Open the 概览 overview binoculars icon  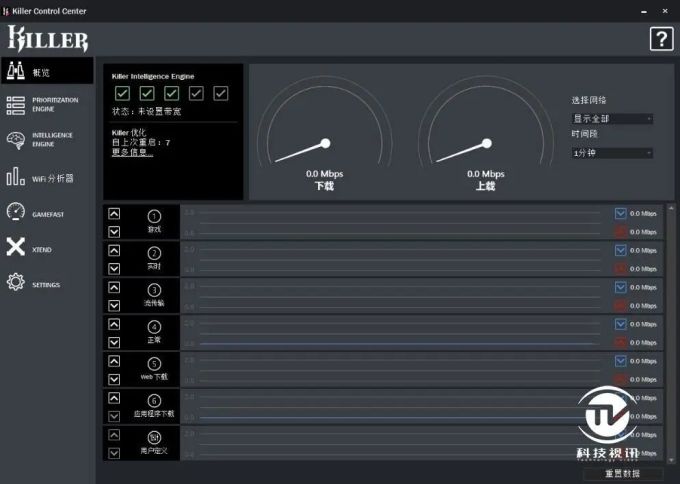coord(16,71)
